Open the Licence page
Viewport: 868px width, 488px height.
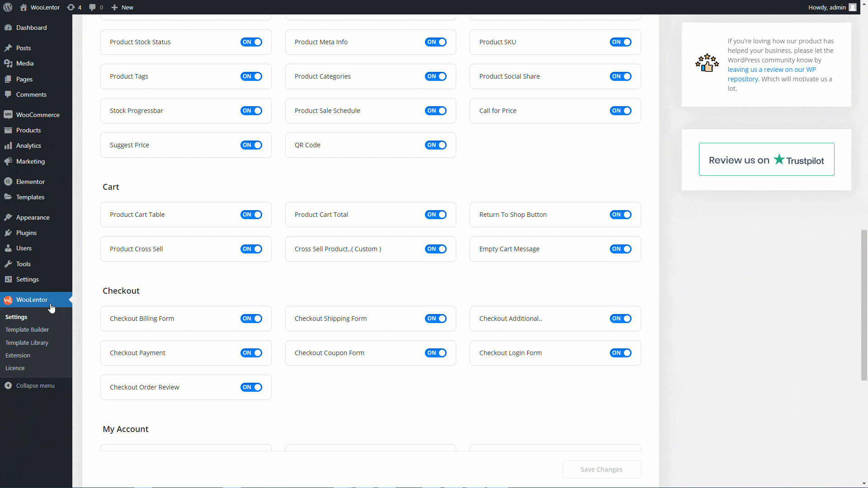tap(15, 368)
